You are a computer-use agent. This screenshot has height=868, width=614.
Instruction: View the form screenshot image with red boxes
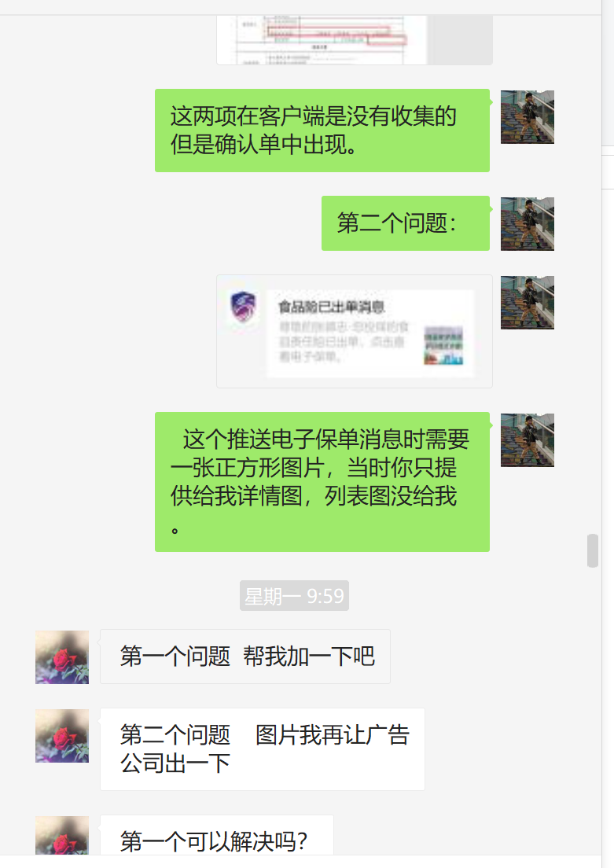(x=355, y=40)
